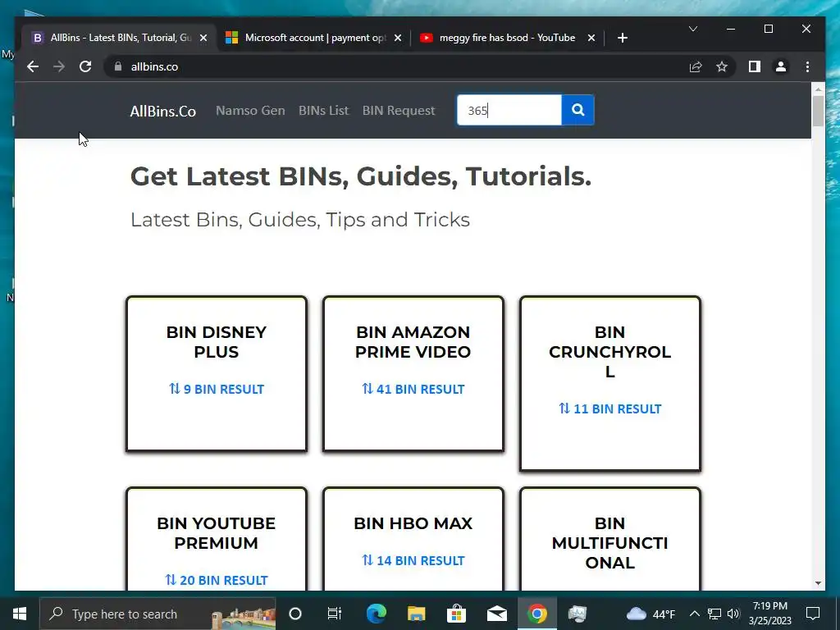Click the 41 BIN RESULT link
The image size is (840, 630).
tap(413, 389)
